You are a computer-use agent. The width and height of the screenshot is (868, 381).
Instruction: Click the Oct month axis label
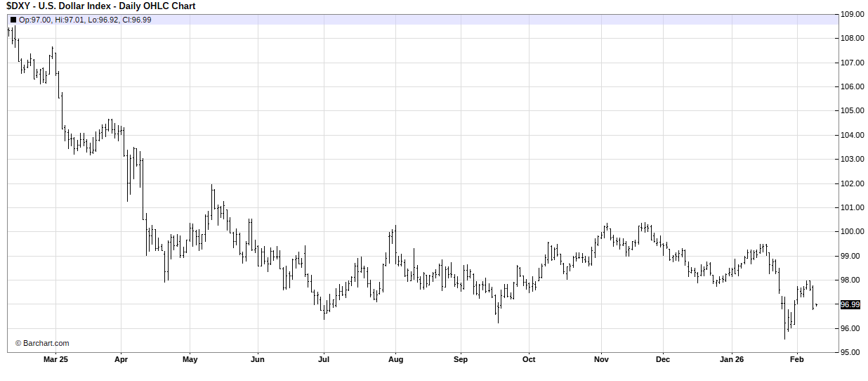529,359
